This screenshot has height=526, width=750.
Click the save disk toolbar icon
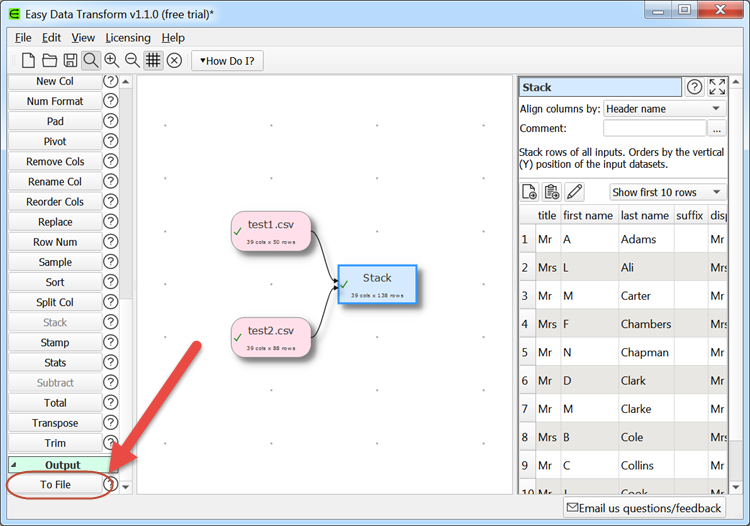pyautogui.click(x=70, y=61)
